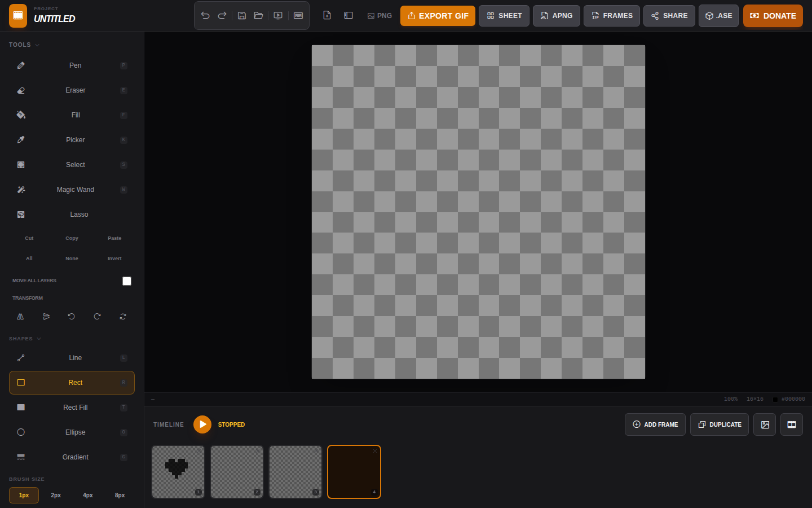The image size is (812, 508).
Task: Click Invert in selection actions
Action: tap(114, 259)
